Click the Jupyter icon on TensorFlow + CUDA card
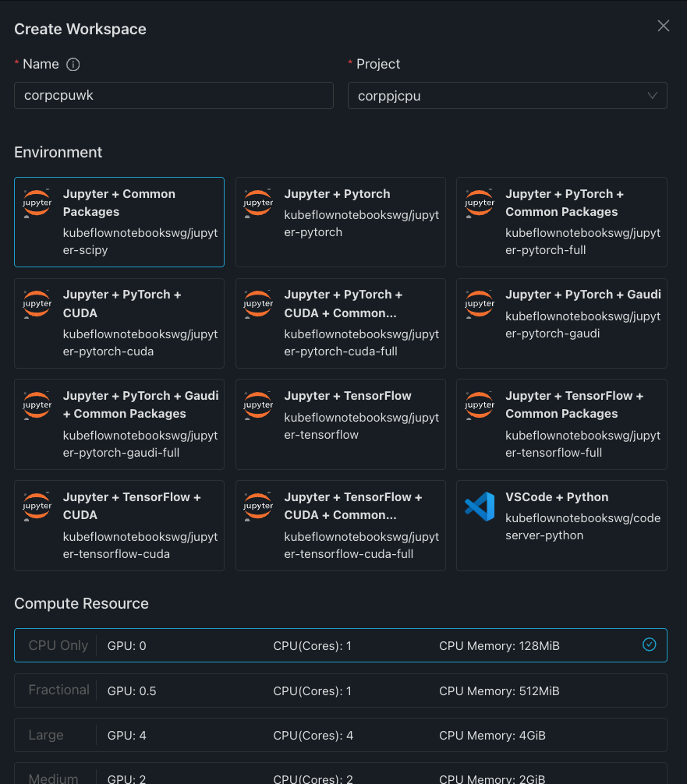 coord(37,507)
